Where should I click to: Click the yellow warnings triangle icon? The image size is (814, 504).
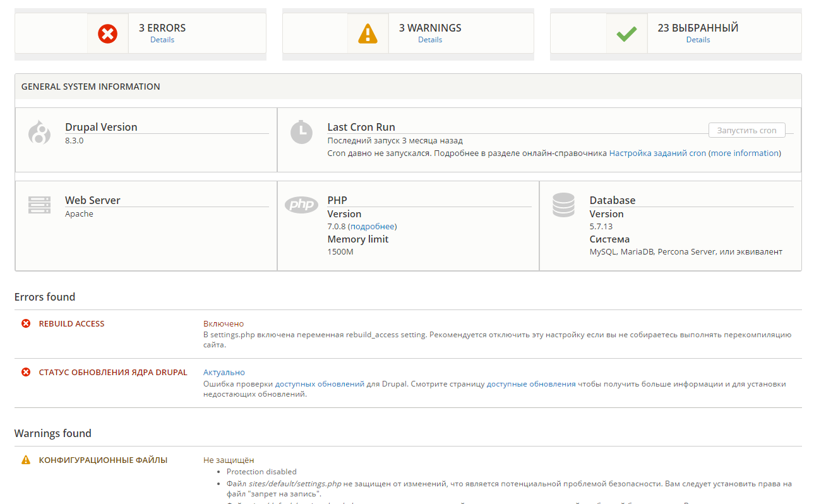point(368,33)
